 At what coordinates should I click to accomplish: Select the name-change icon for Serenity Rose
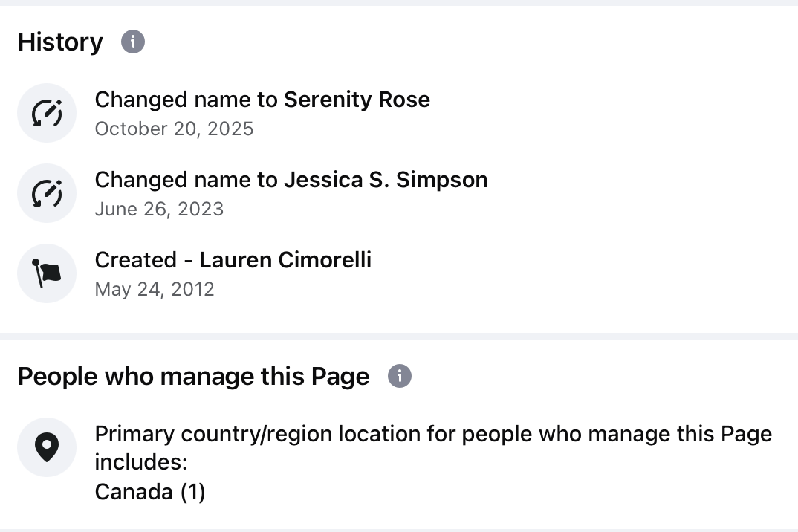tap(47, 113)
